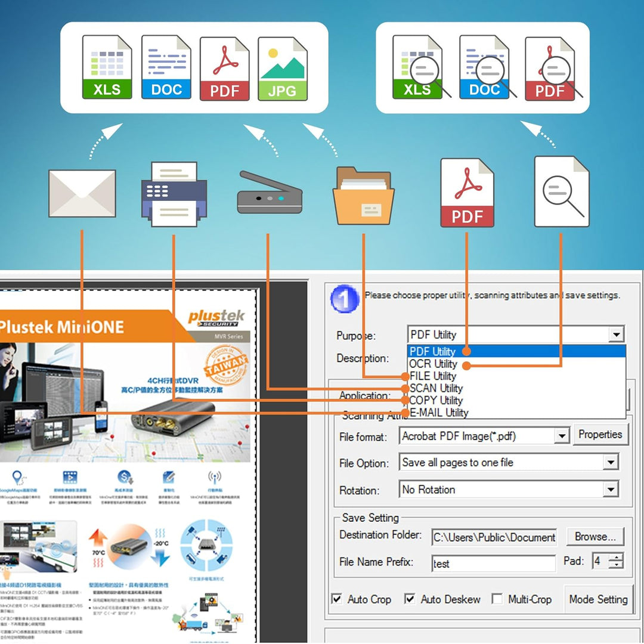This screenshot has width=644, height=644.
Task: Click the flatbed scanner icon
Action: click(x=269, y=194)
